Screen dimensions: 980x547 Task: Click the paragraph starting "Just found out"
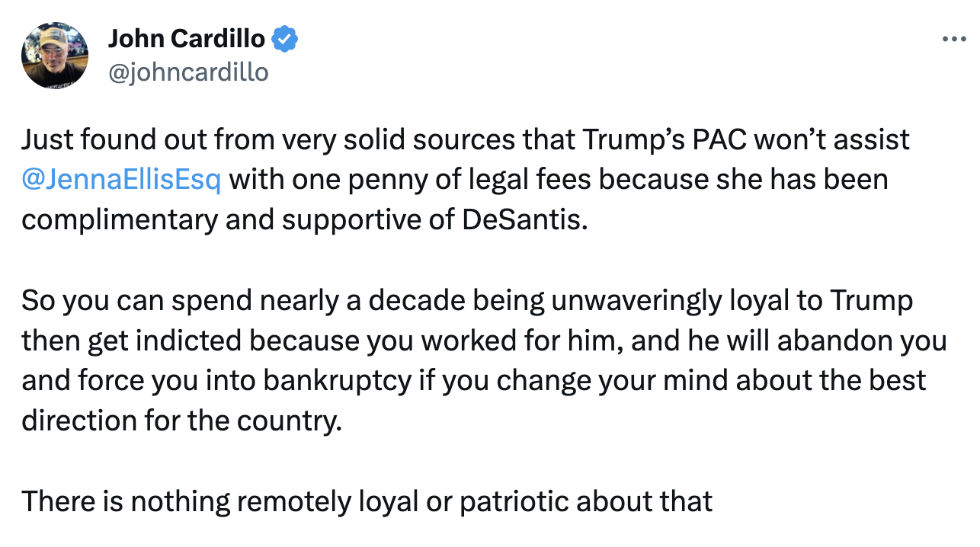pyautogui.click(x=466, y=179)
